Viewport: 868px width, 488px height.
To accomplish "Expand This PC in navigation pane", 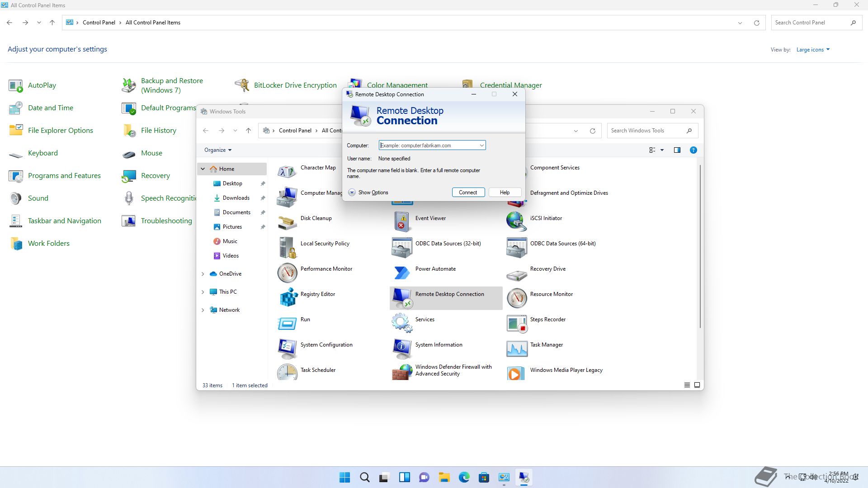I will coord(203,292).
